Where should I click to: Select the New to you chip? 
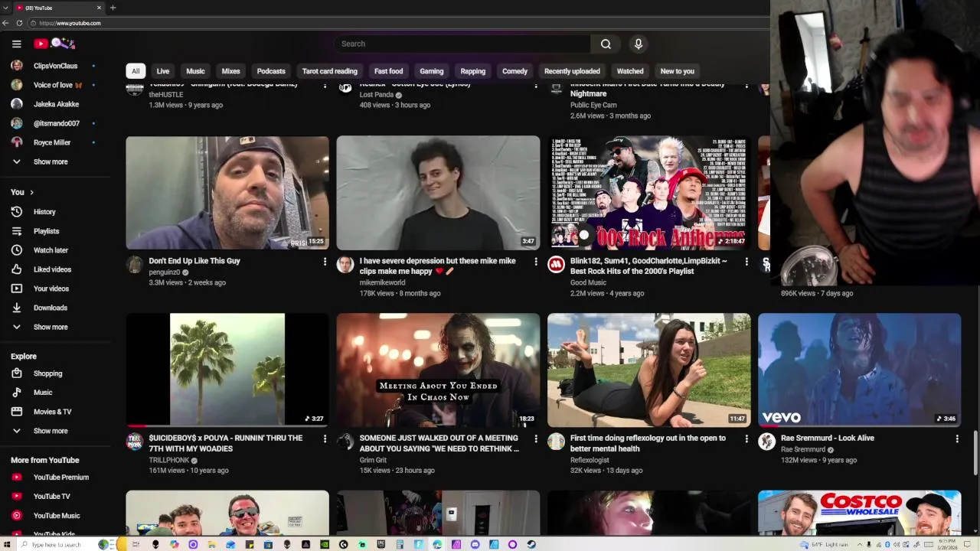[678, 71]
